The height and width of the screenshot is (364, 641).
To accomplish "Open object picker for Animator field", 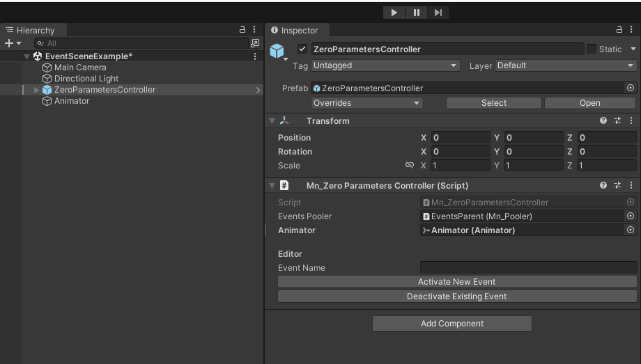I will click(x=631, y=230).
